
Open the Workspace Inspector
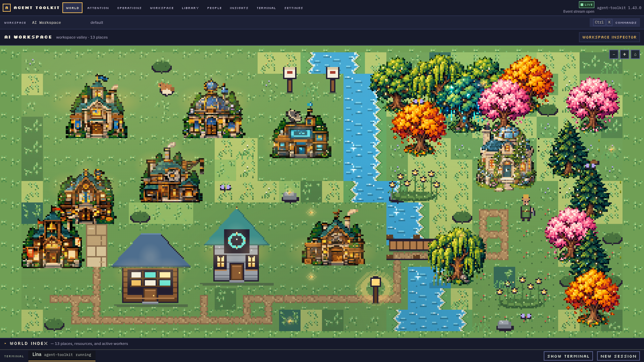pyautogui.click(x=609, y=37)
